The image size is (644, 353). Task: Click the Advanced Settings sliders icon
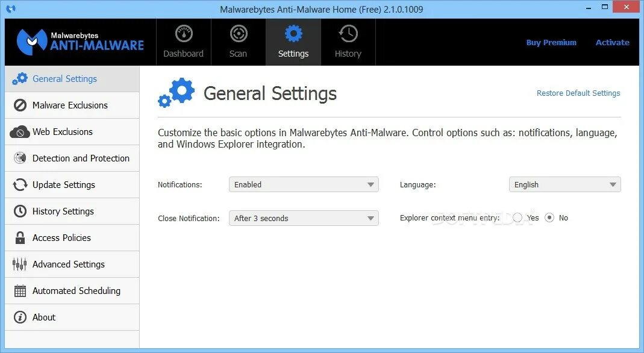[x=20, y=264]
